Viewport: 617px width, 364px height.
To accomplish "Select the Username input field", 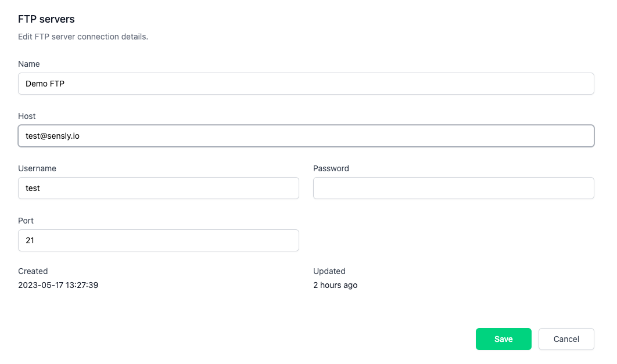I will click(x=158, y=188).
